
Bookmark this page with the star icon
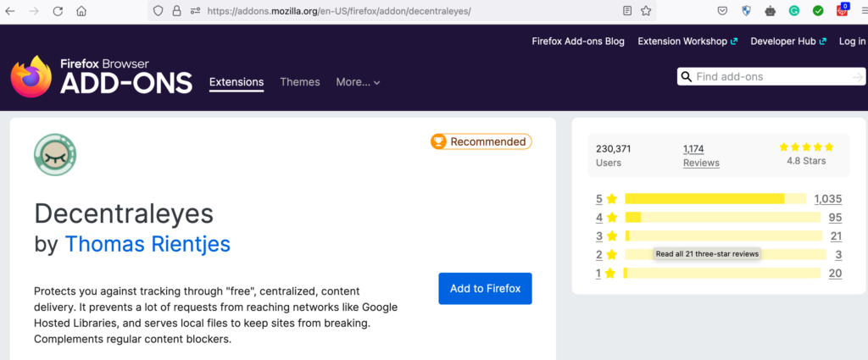pos(646,10)
